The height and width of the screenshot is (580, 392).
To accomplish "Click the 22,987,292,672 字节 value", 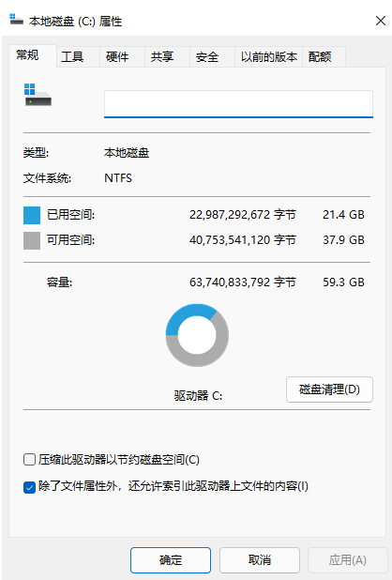I will (x=243, y=215).
